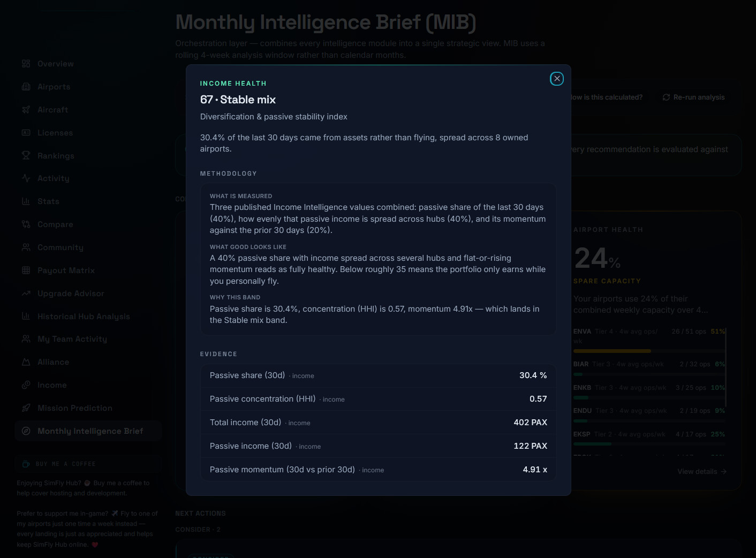This screenshot has width=756, height=558.
Task: Click the Overview sidebar icon
Action: pos(26,64)
